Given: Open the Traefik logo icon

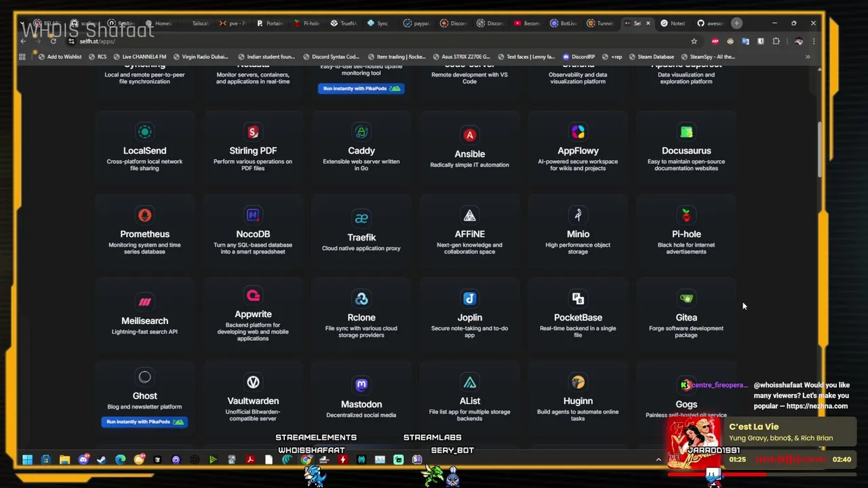Looking at the screenshot, I should (x=361, y=218).
